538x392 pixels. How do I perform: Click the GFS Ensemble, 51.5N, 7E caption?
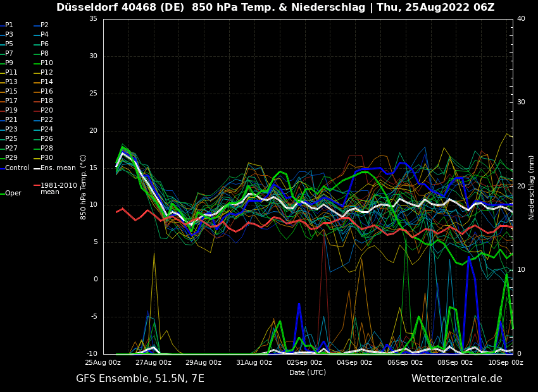pyautogui.click(x=140, y=378)
